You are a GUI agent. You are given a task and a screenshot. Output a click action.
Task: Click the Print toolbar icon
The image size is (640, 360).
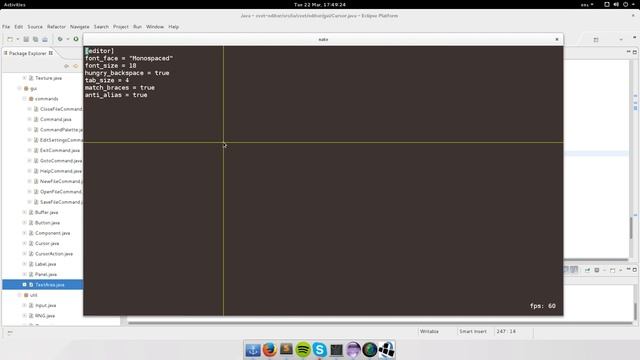(x=45, y=39)
